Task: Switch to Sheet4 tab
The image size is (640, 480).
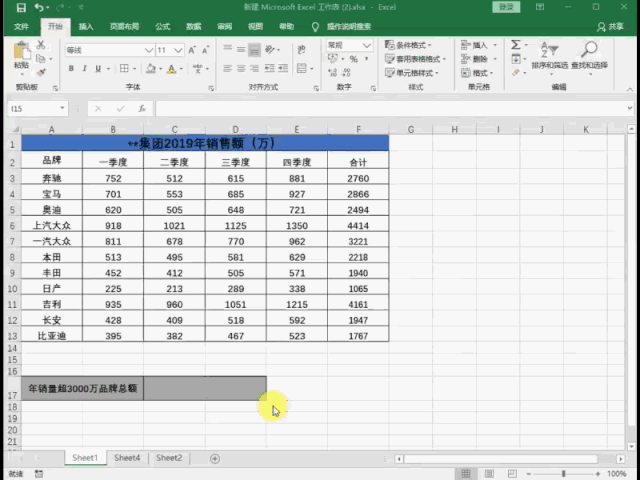Action: 127,458
